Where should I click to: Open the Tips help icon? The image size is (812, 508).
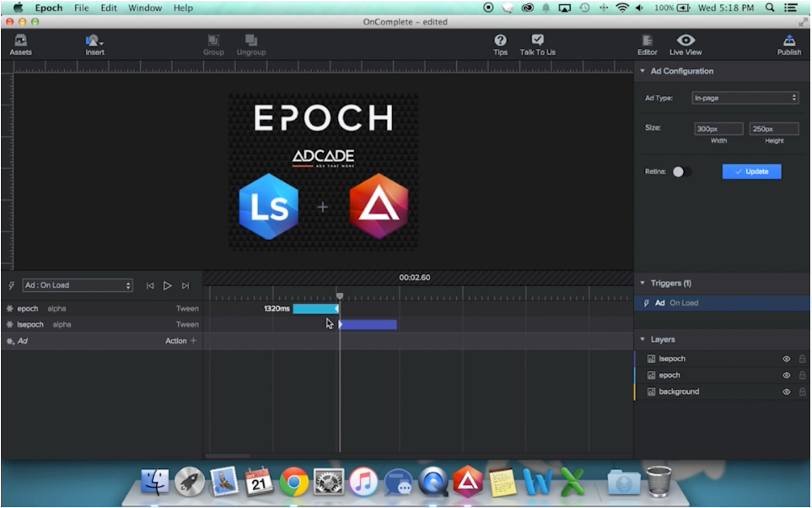pyautogui.click(x=500, y=45)
